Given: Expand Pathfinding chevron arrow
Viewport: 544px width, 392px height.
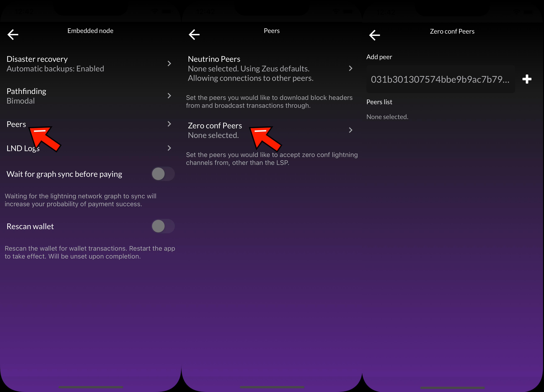Looking at the screenshot, I should tap(169, 96).
